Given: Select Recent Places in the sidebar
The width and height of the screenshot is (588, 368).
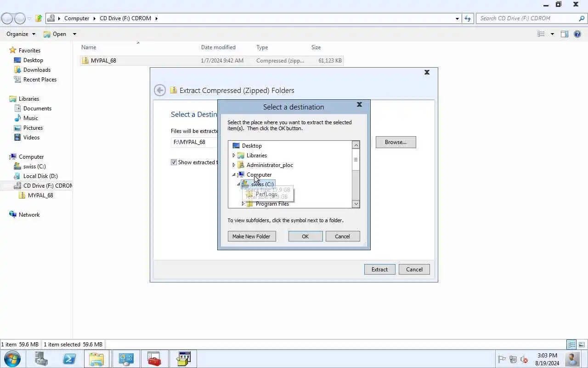Looking at the screenshot, I should click(x=40, y=80).
